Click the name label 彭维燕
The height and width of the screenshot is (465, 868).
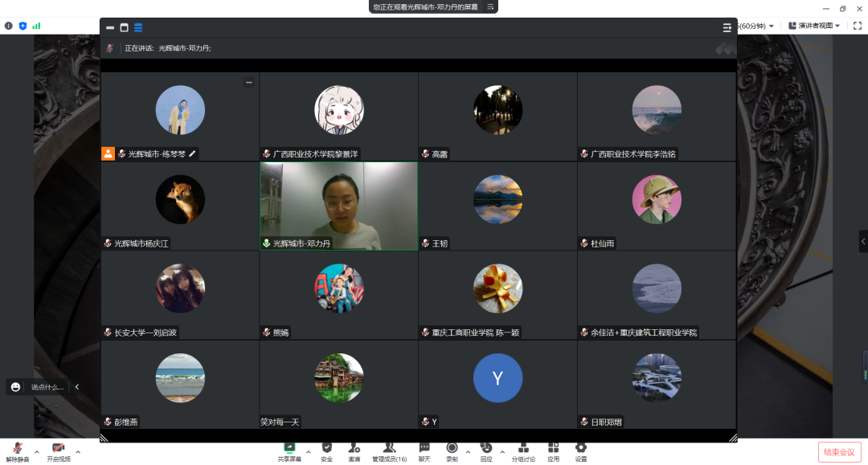[125, 422]
